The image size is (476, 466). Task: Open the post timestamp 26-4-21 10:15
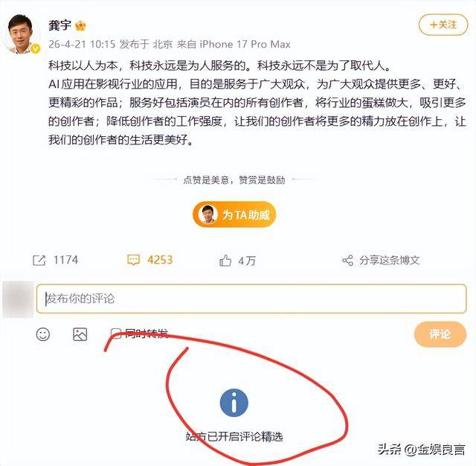coord(82,45)
